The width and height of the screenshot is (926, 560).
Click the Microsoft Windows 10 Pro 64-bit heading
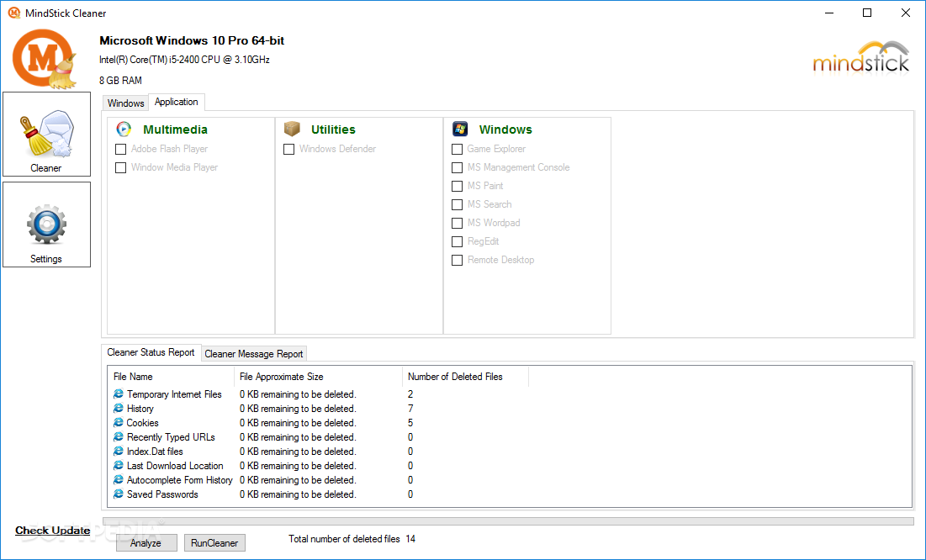click(x=192, y=40)
